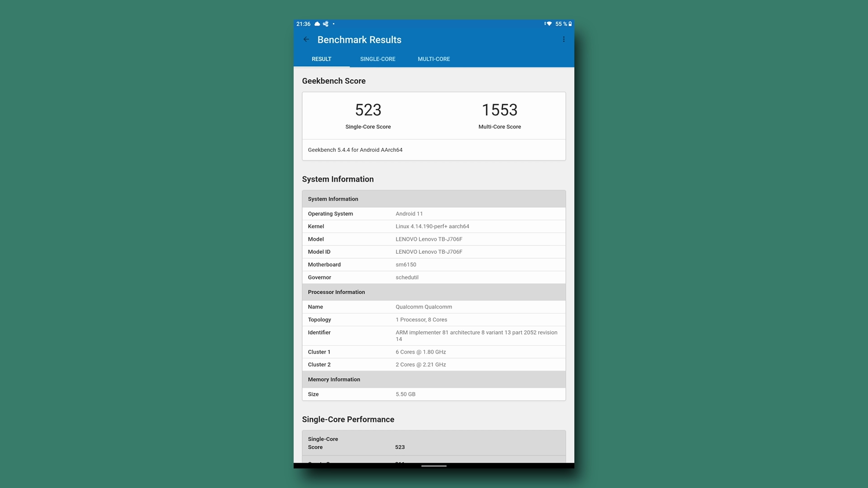Tap the Processor Information table header
868x488 pixels.
434,292
